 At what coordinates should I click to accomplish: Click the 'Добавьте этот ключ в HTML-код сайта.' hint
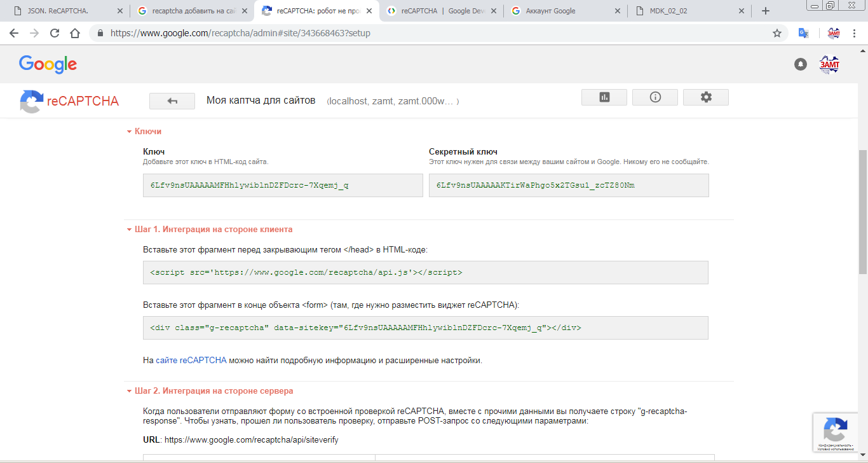206,162
